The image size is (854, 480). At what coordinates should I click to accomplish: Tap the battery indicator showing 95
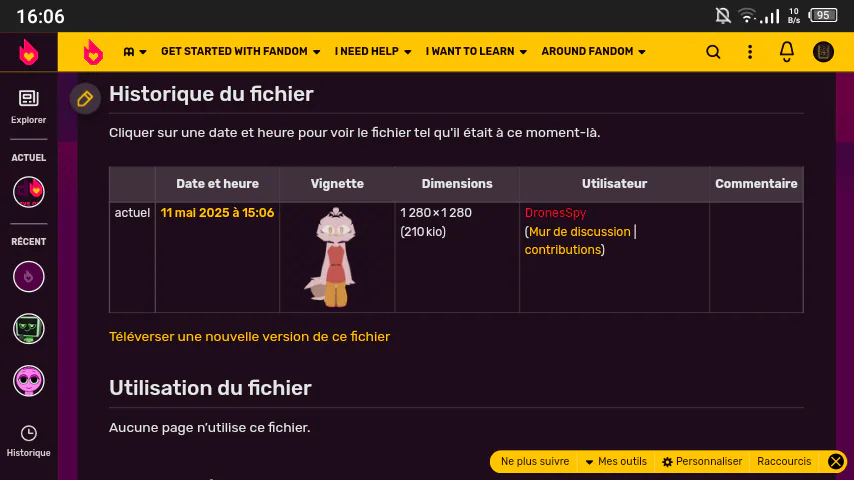(823, 15)
